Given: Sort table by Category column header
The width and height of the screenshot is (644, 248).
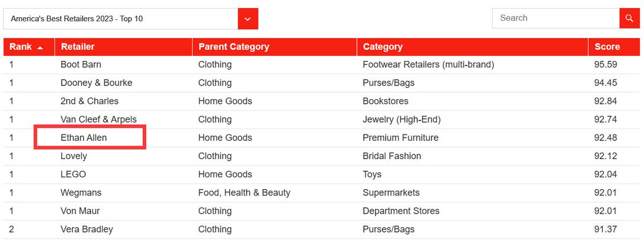Looking at the screenshot, I should pyautogui.click(x=383, y=47).
